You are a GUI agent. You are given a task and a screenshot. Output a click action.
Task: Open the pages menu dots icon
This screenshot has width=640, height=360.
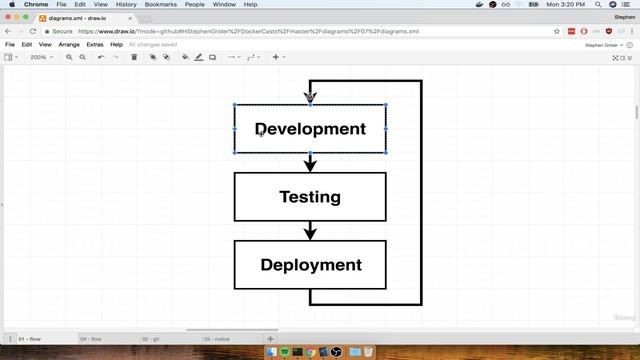tap(10, 339)
